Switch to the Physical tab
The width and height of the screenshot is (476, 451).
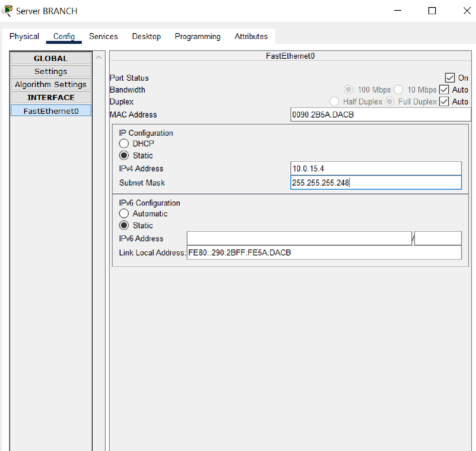pos(24,36)
